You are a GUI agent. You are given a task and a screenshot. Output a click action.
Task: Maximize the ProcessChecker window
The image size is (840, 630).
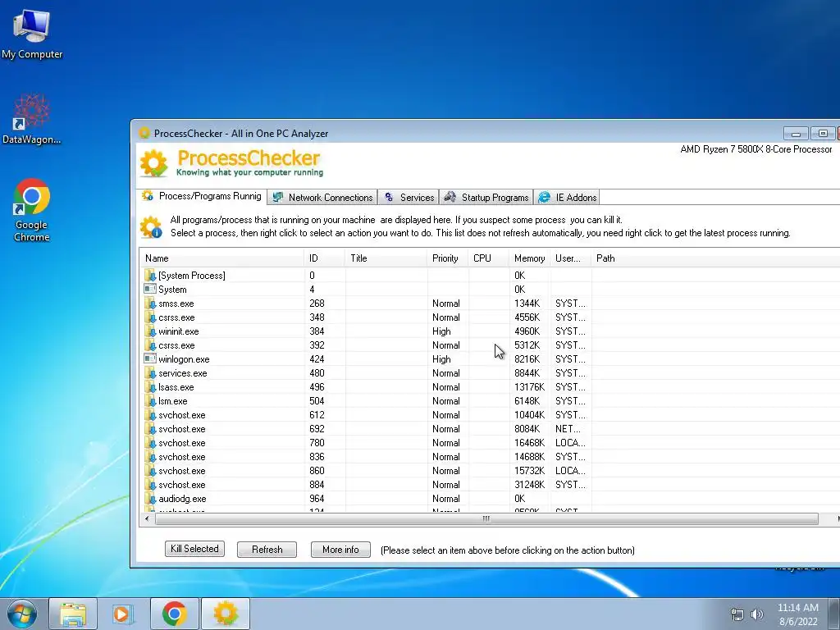(x=823, y=134)
